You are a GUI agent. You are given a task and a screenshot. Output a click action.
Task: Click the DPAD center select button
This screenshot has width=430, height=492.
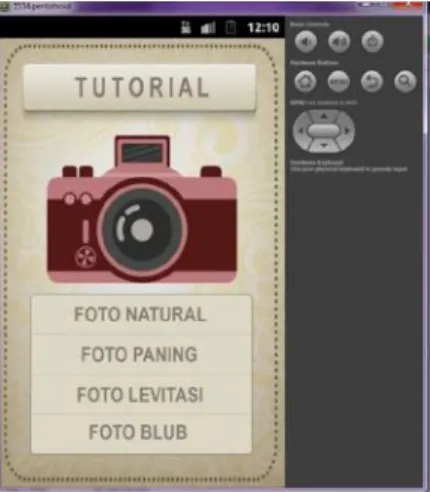pyautogui.click(x=324, y=131)
